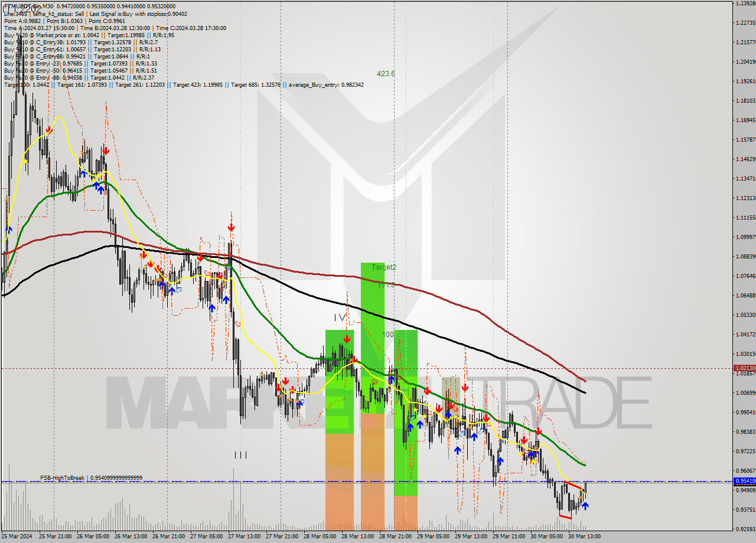Click the 1.16945 price axis label

click(x=745, y=120)
